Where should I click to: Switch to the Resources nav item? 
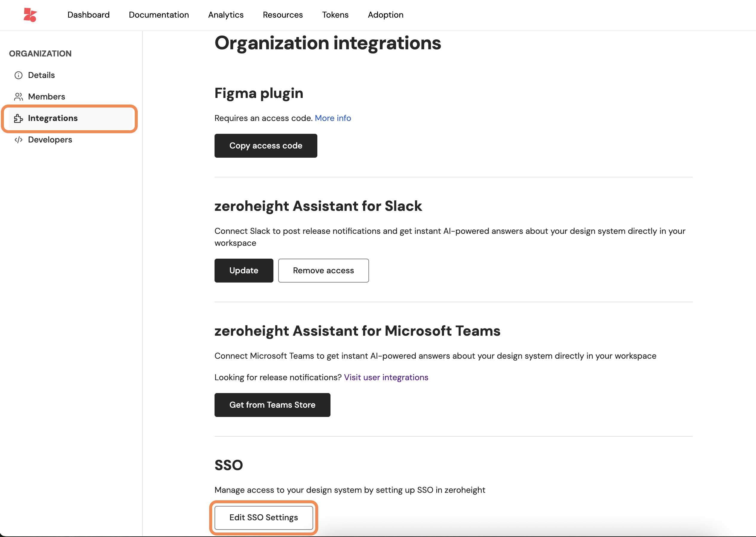pos(283,15)
